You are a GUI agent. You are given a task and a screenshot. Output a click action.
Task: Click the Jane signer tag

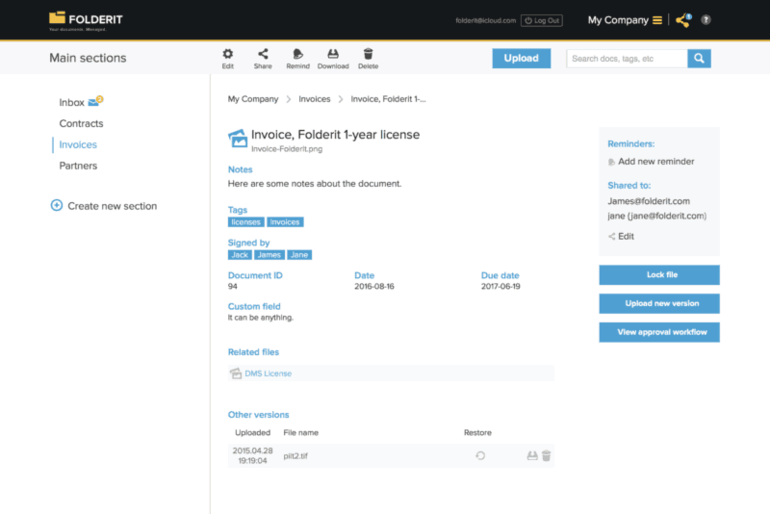coord(299,255)
